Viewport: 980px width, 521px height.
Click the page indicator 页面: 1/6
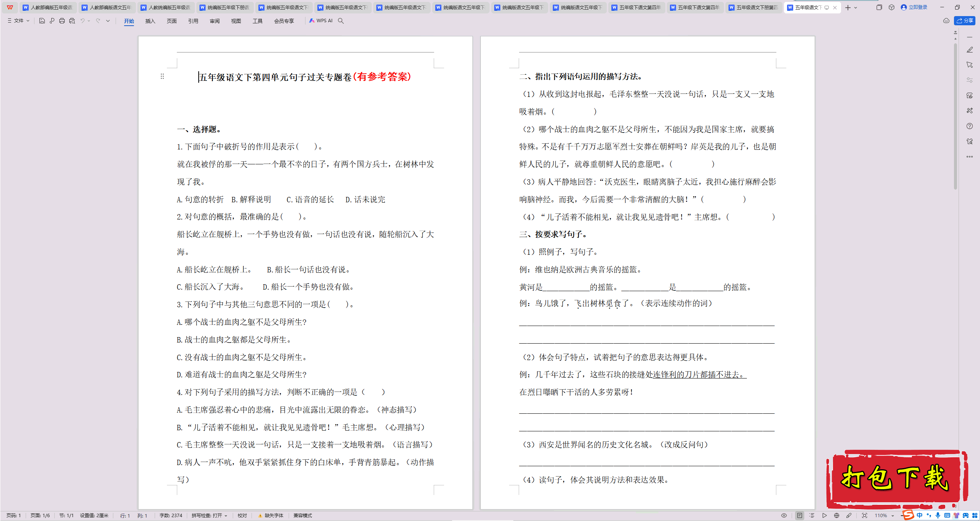40,516
